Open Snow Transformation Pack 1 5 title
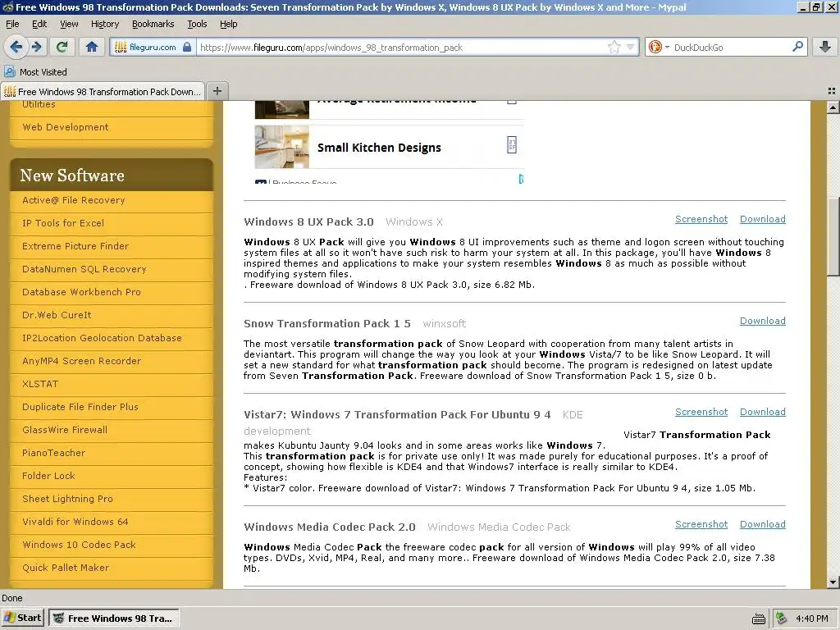The image size is (840, 630). pos(326,323)
